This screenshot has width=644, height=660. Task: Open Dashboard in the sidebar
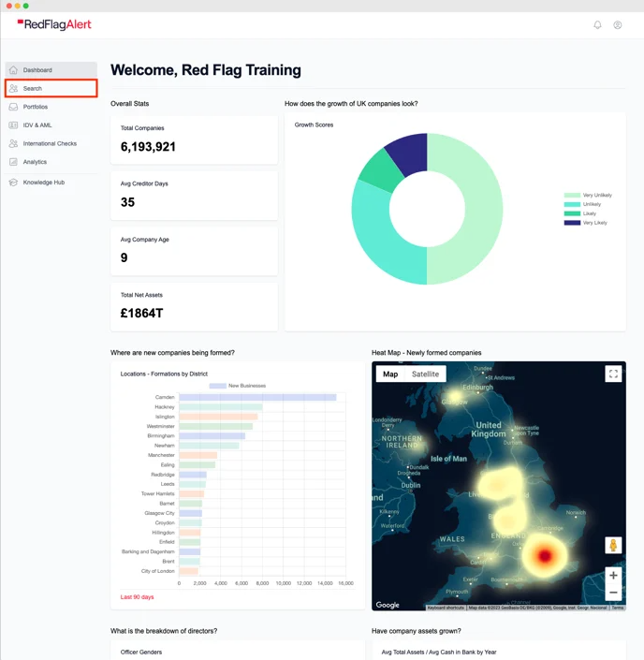[x=51, y=70]
